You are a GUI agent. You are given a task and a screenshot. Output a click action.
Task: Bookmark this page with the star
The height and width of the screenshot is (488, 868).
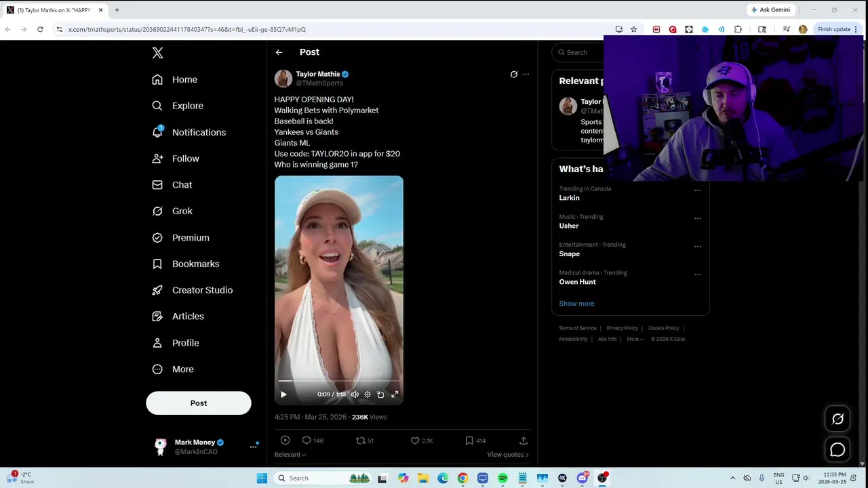(x=633, y=29)
